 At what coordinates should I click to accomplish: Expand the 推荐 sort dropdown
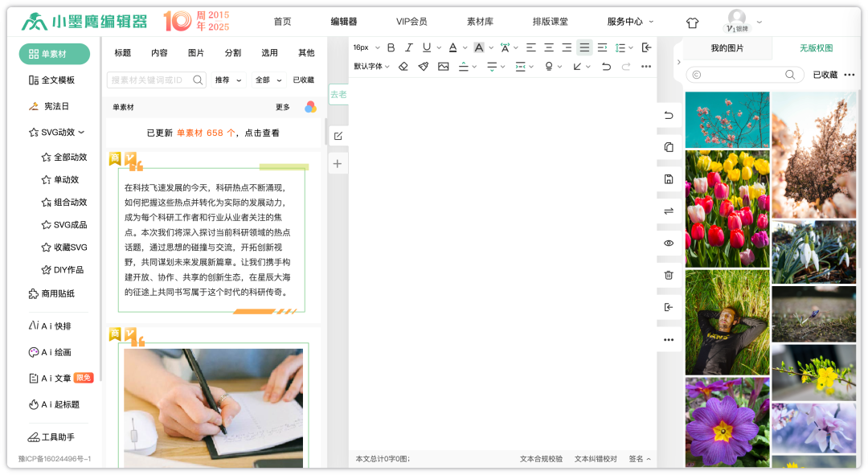228,80
